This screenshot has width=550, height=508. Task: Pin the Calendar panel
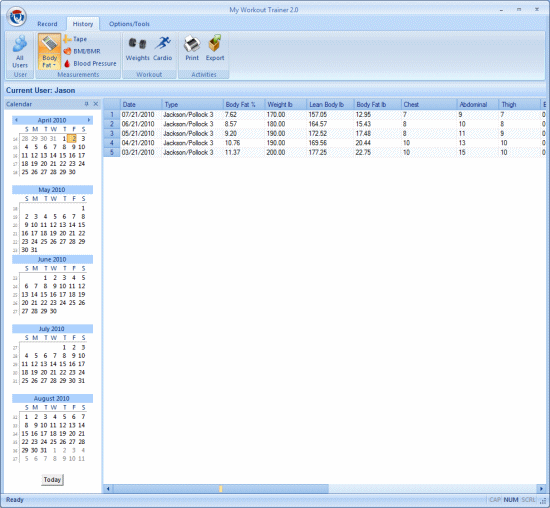pos(87,104)
